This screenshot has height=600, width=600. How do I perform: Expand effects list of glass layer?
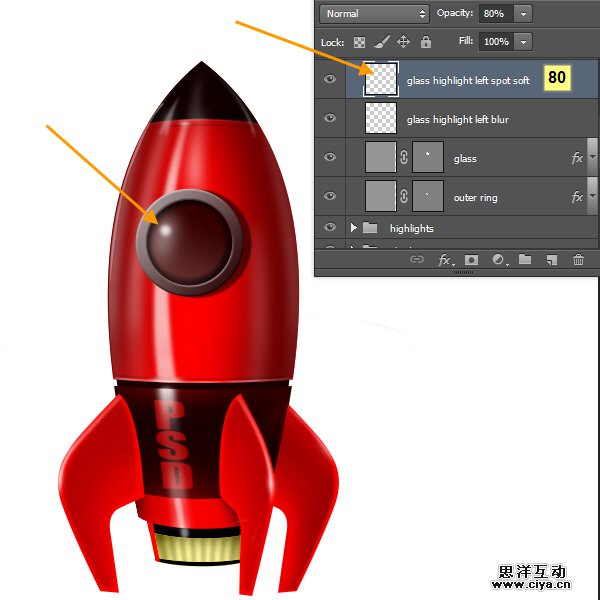coord(592,157)
